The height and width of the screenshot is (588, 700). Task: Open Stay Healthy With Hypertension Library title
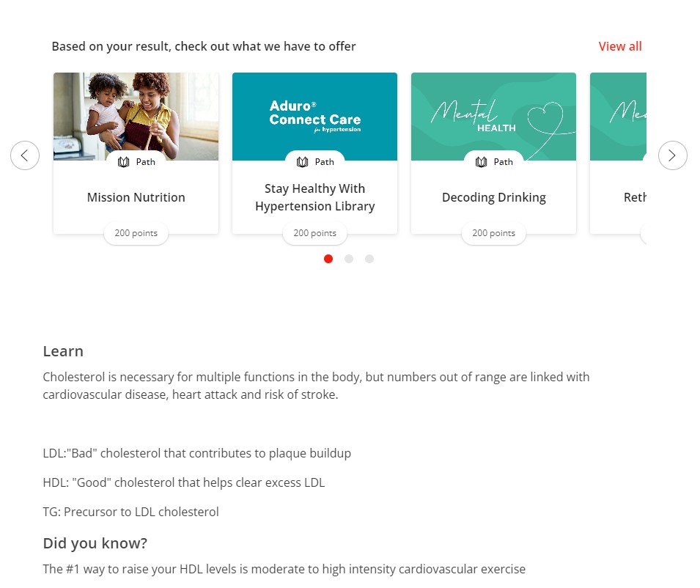point(314,197)
